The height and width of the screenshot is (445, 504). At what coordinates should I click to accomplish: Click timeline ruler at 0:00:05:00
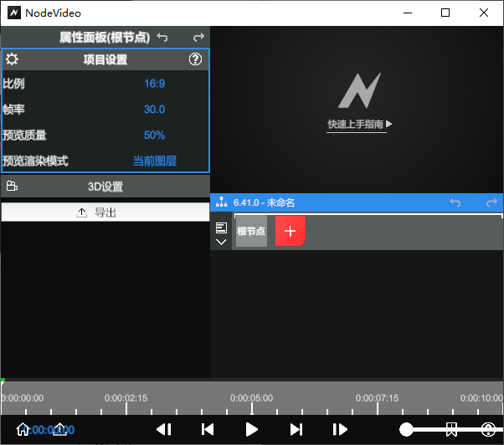coord(252,398)
